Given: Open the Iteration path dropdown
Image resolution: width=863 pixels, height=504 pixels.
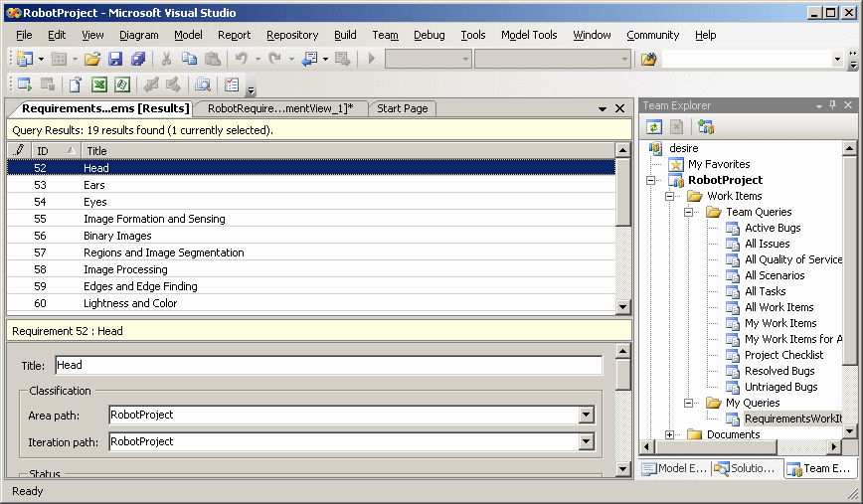Looking at the screenshot, I should (586, 442).
